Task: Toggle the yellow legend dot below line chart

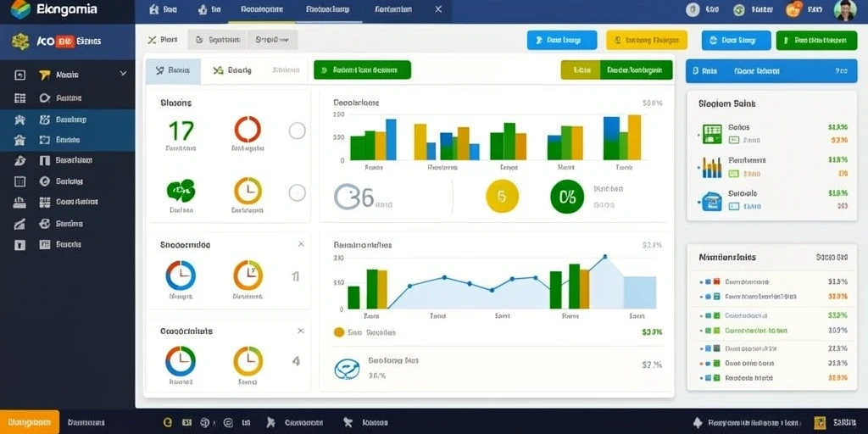Action: pyautogui.click(x=339, y=332)
